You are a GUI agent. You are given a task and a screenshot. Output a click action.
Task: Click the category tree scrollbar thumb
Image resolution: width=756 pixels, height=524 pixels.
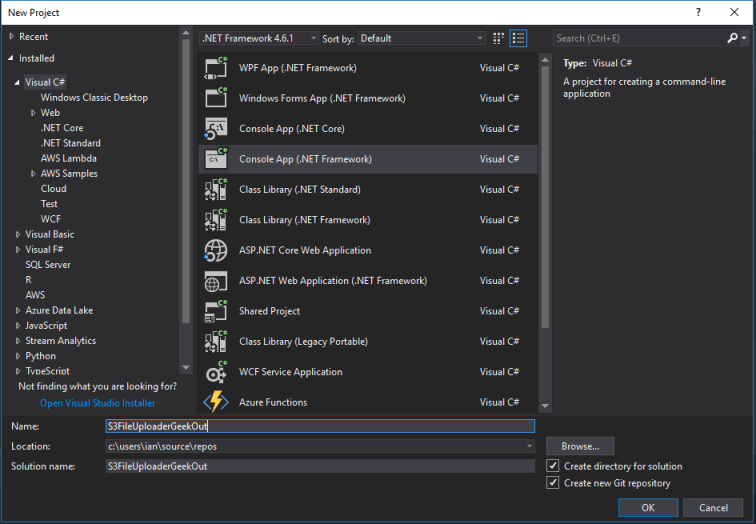coord(186,181)
